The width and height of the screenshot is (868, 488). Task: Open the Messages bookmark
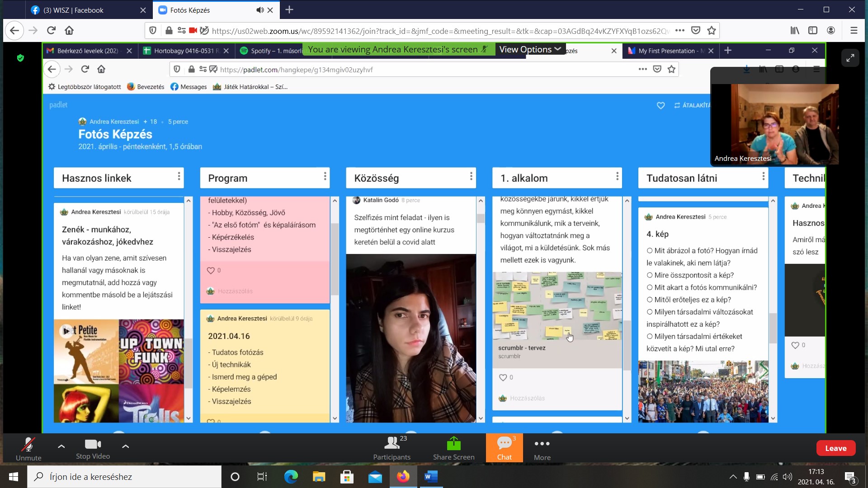189,87
